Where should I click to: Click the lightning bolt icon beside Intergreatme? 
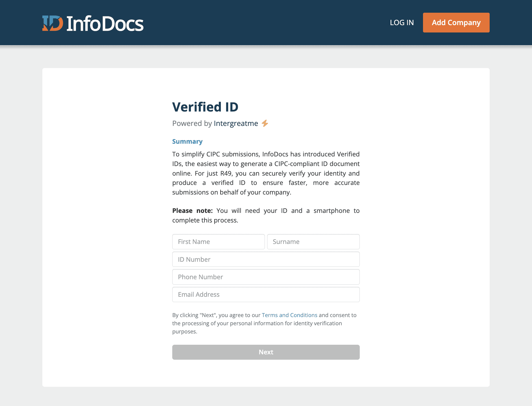265,123
